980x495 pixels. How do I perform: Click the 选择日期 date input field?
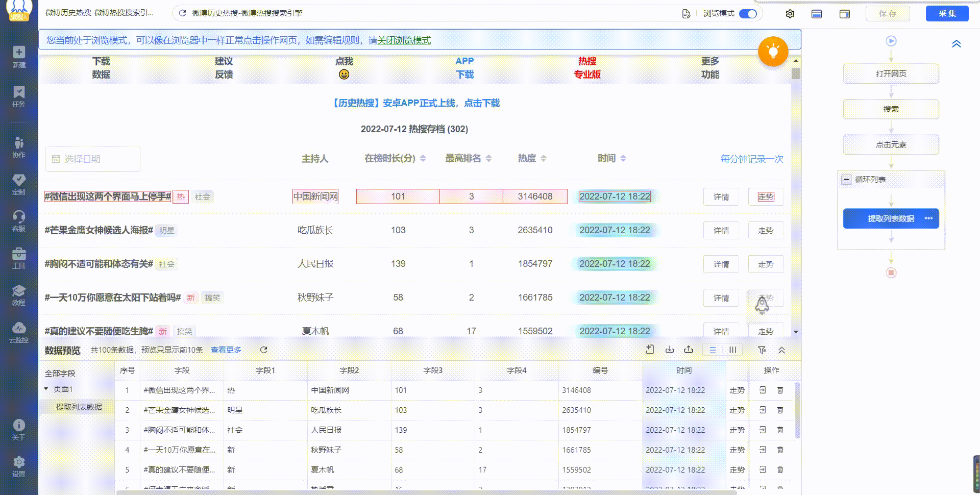click(92, 159)
